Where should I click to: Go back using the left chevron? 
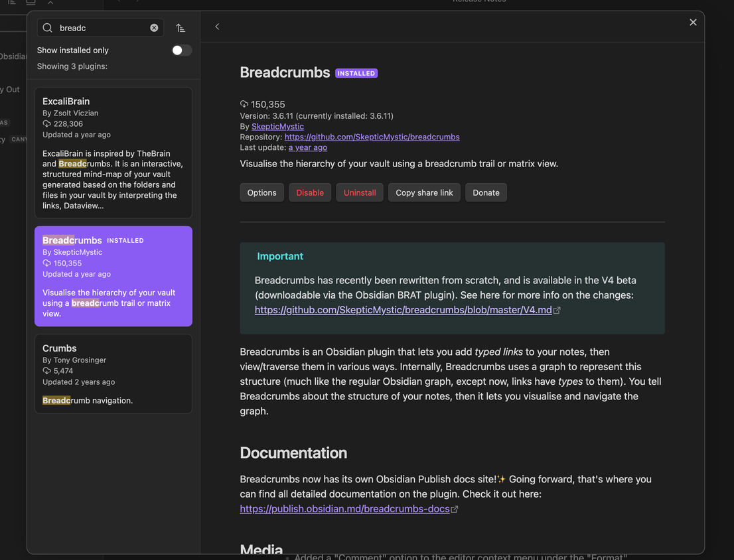[217, 27]
